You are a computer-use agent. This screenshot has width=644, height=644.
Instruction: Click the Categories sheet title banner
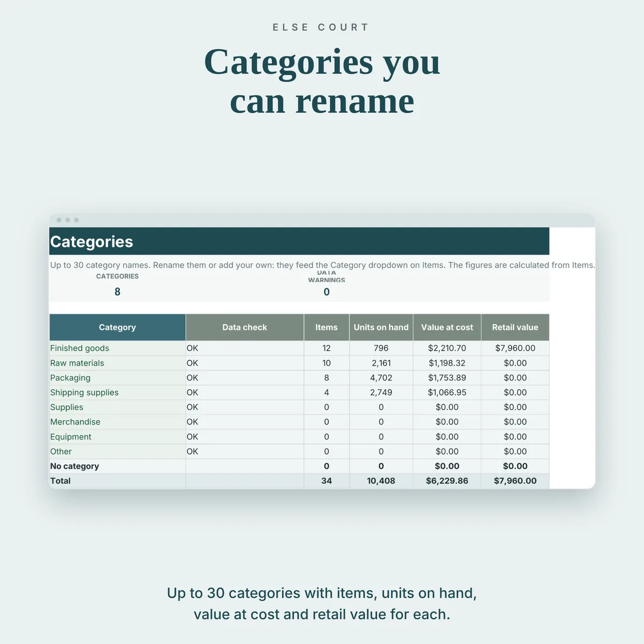(x=299, y=241)
